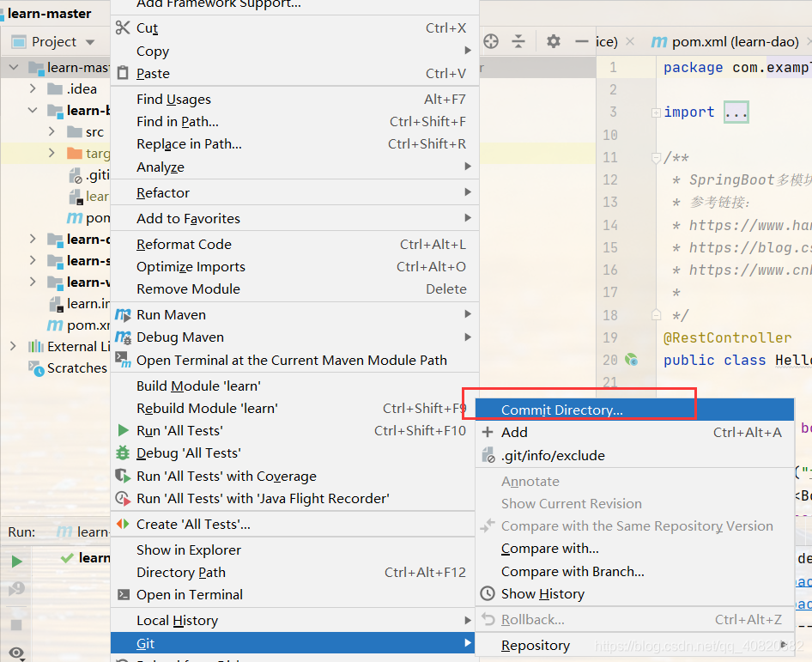Collapse the learn-master root node

[x=14, y=67]
